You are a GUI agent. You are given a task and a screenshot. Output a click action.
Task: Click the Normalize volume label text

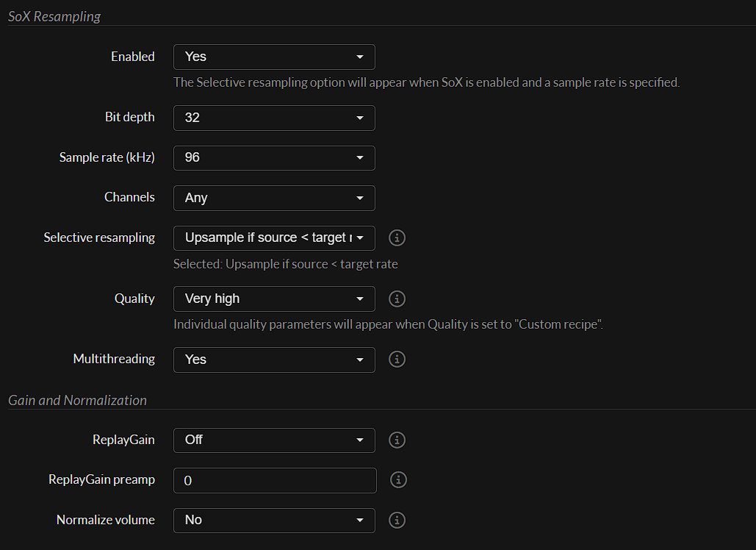pos(105,520)
